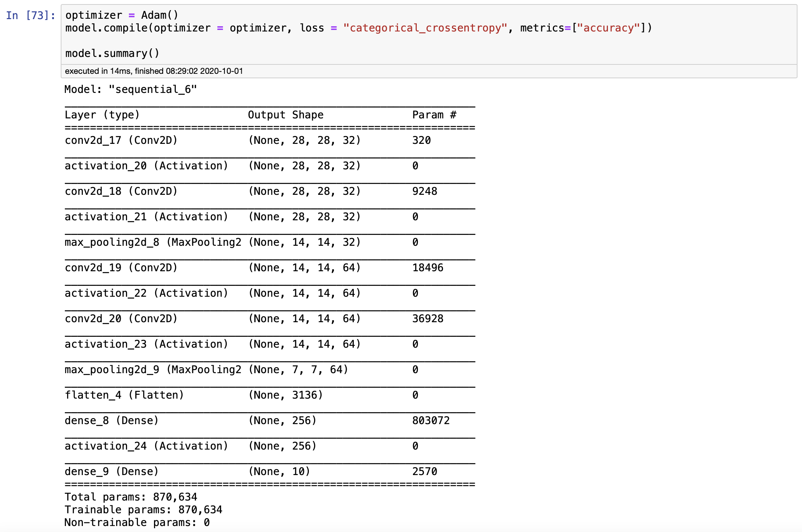Image resolution: width=802 pixels, height=532 pixels.
Task: Select the Trainable params line in the output
Action: 144,509
